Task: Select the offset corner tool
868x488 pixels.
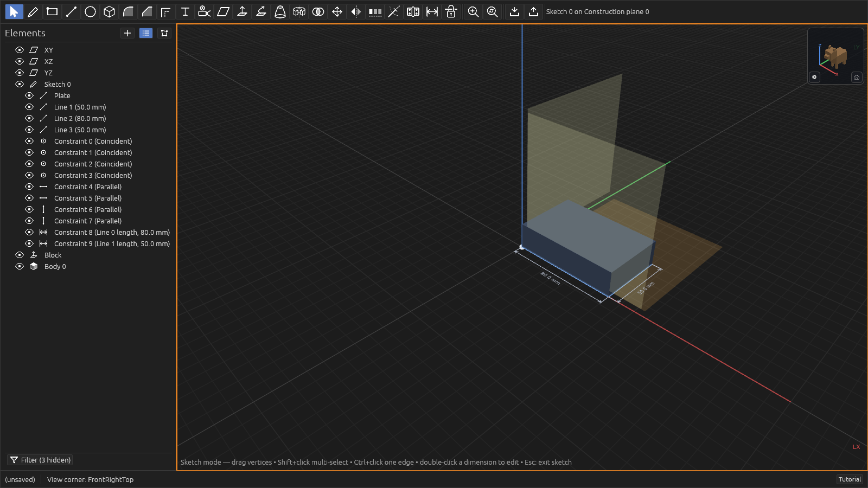Action: click(x=166, y=11)
